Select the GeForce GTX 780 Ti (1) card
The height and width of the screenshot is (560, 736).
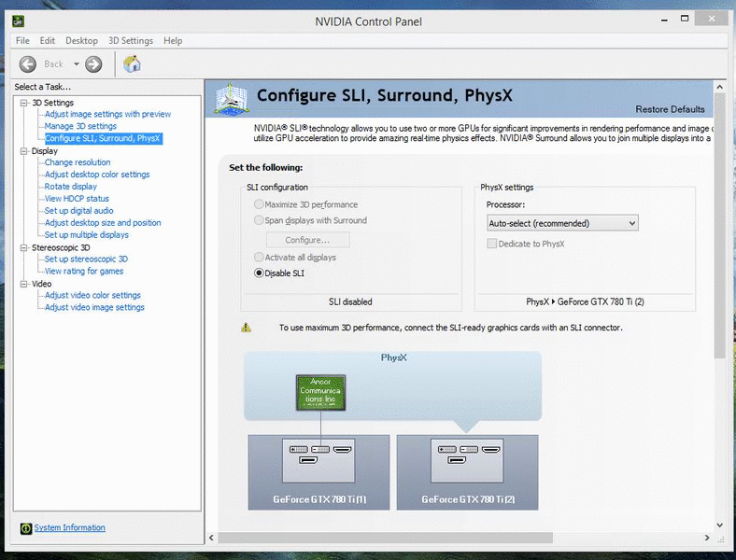pos(318,472)
